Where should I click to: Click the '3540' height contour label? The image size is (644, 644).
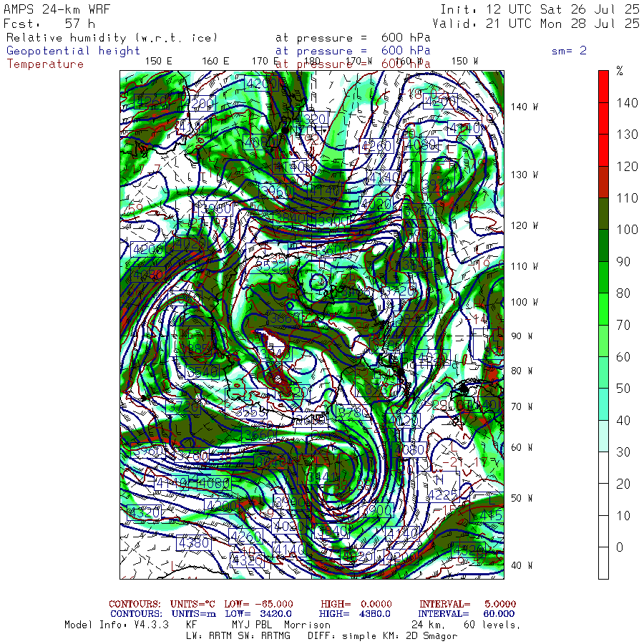point(203,372)
